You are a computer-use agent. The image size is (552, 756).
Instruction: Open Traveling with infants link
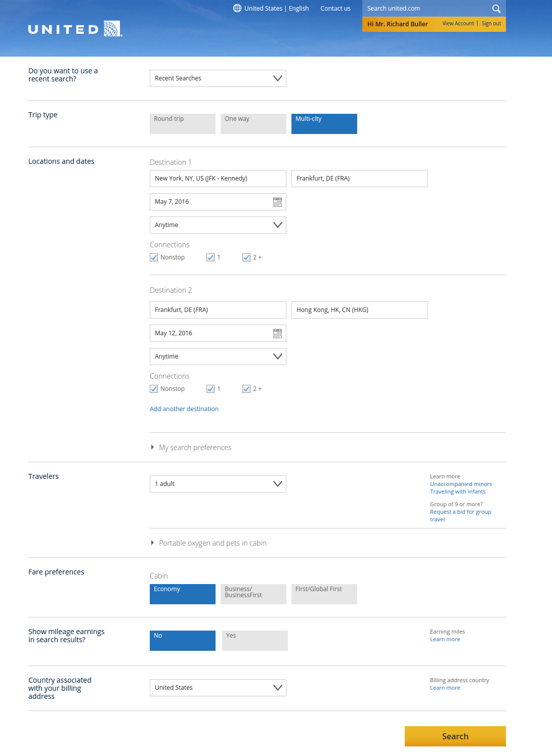tap(458, 492)
